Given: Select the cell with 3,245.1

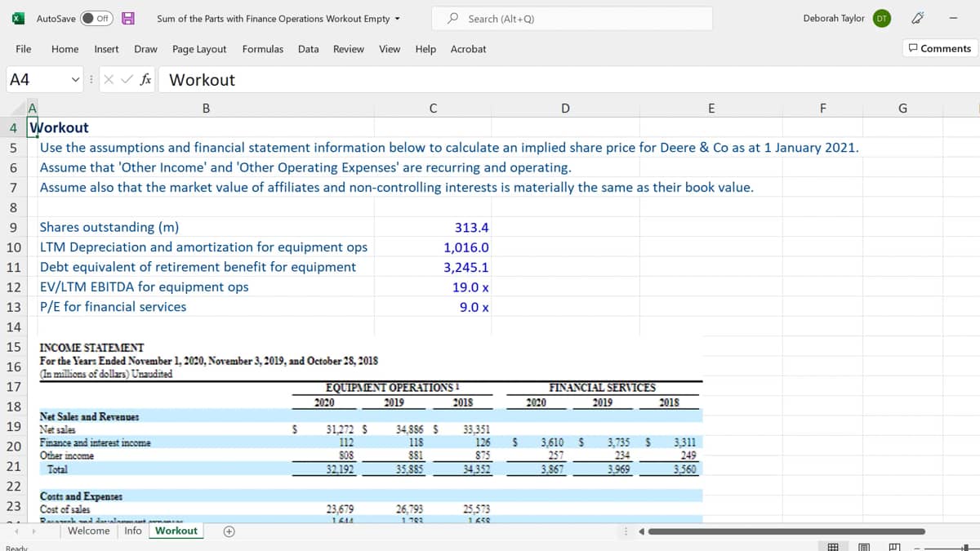Looking at the screenshot, I should pyautogui.click(x=433, y=267).
